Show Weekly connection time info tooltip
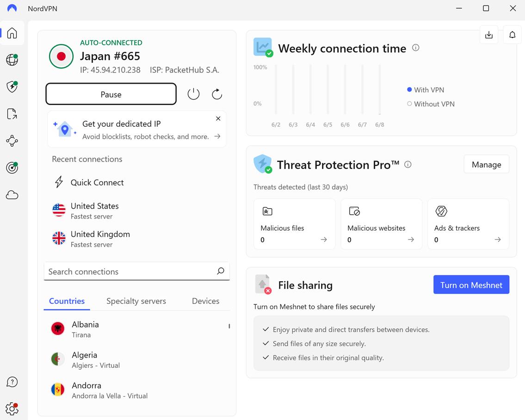This screenshot has height=420, width=525. [415, 48]
